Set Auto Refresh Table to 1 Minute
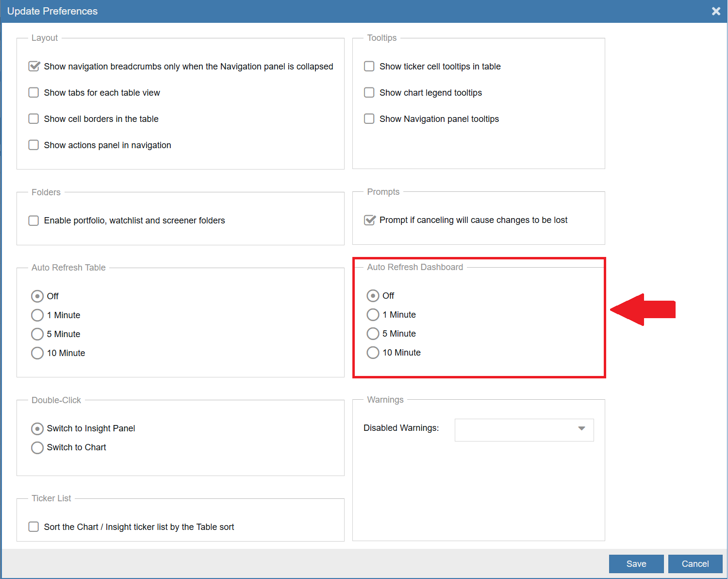 tap(37, 315)
